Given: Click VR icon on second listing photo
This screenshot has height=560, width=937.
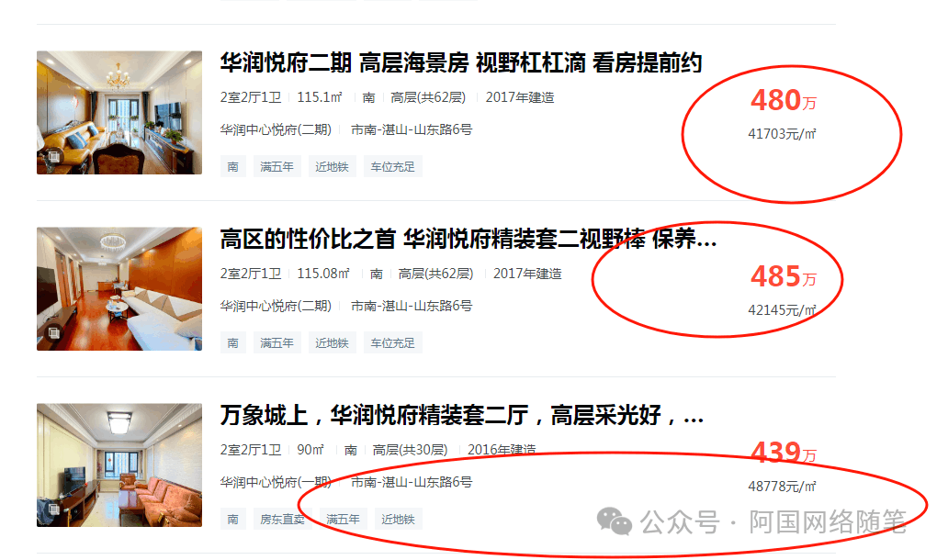Looking at the screenshot, I should (x=54, y=333).
